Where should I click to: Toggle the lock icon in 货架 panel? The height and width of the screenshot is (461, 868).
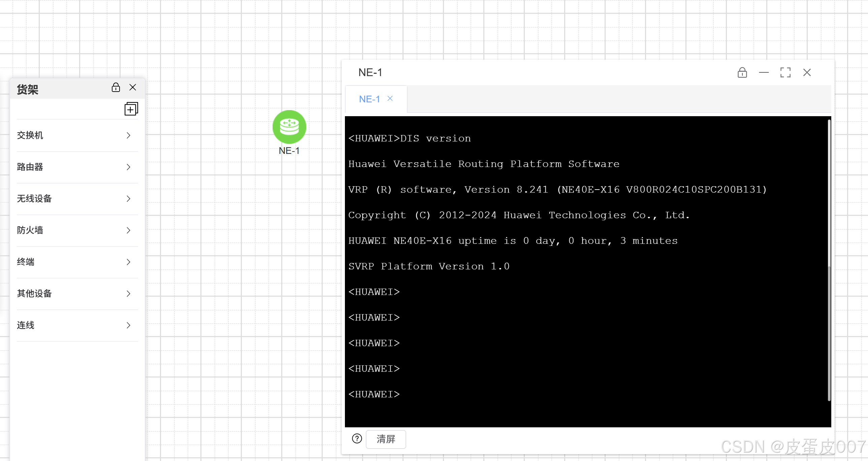click(x=116, y=88)
